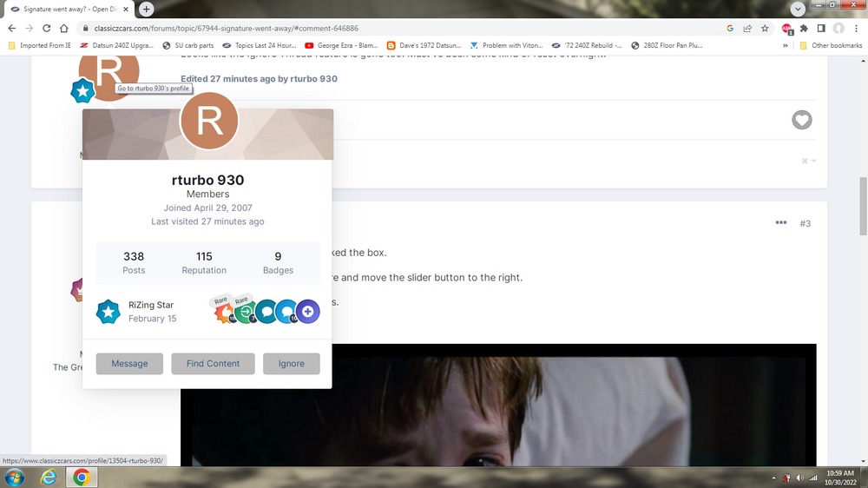Open the browser home page icon
The image size is (868, 488).
(64, 29)
